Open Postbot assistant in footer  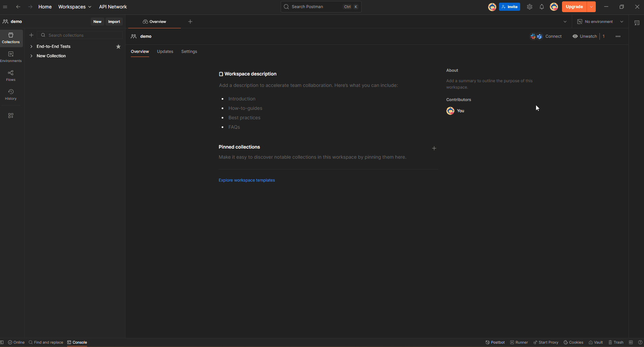[x=495, y=342]
